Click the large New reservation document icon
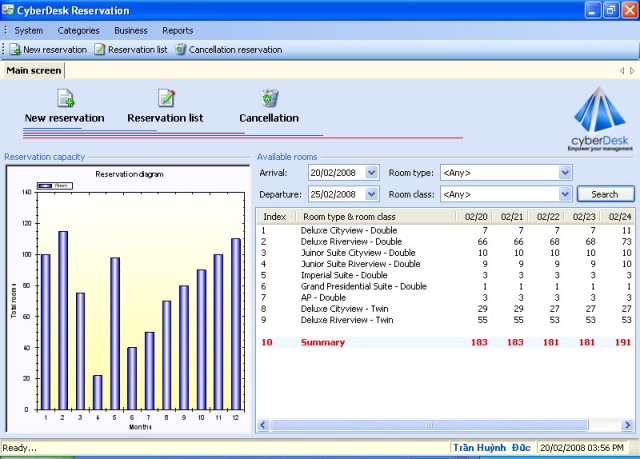The image size is (640, 459). tap(65, 98)
